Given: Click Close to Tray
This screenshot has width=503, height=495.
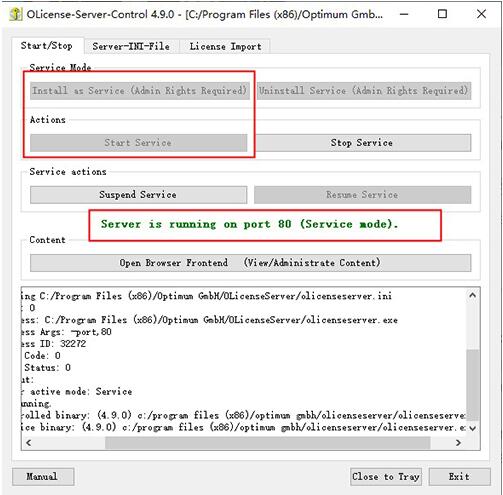Looking at the screenshot, I should tap(386, 477).
